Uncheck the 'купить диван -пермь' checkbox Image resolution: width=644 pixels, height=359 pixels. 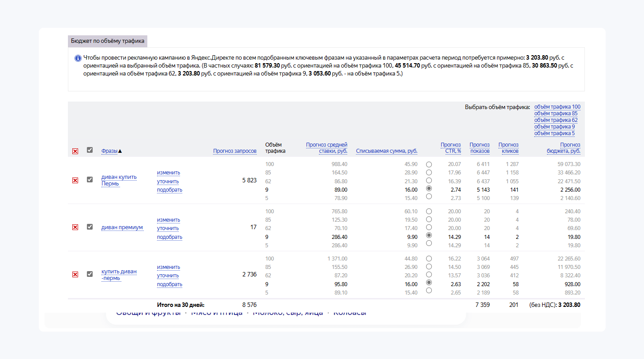[x=90, y=274]
